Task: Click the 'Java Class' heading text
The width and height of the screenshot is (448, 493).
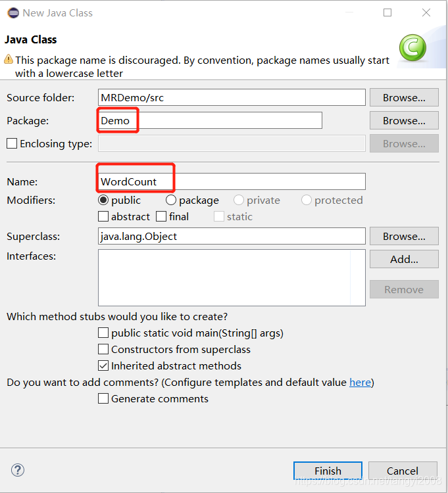Action: click(30, 39)
